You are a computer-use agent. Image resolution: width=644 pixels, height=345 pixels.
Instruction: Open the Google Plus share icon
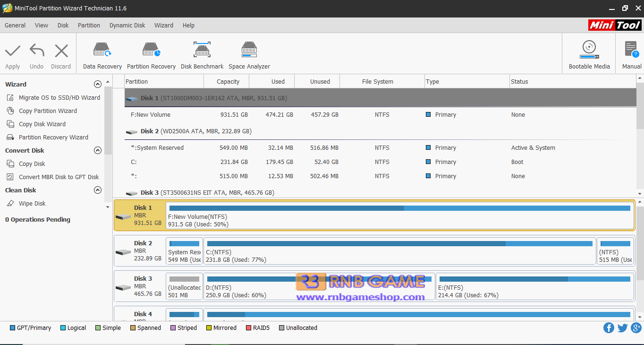[x=636, y=328]
